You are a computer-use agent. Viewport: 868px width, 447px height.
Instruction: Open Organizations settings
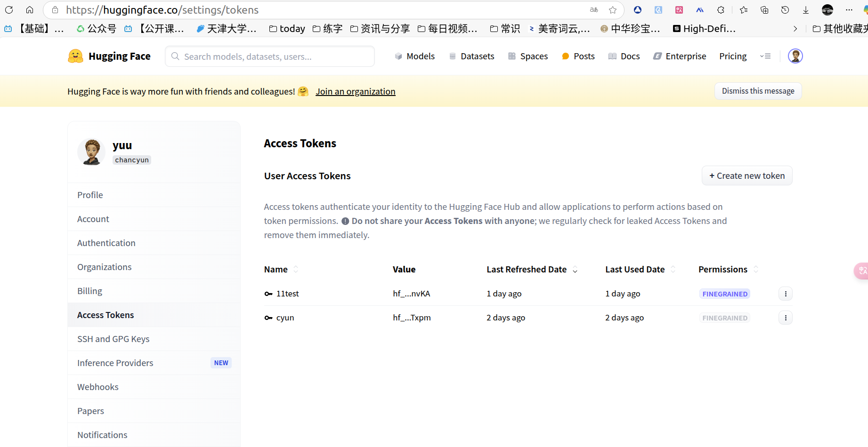tap(154, 267)
